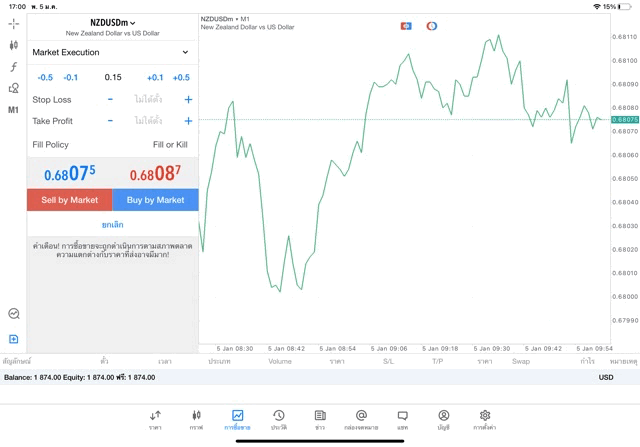Screen dimensions: 640x447
Task: Tap the 17:00 clock in status bar
Action: tap(17, 7)
